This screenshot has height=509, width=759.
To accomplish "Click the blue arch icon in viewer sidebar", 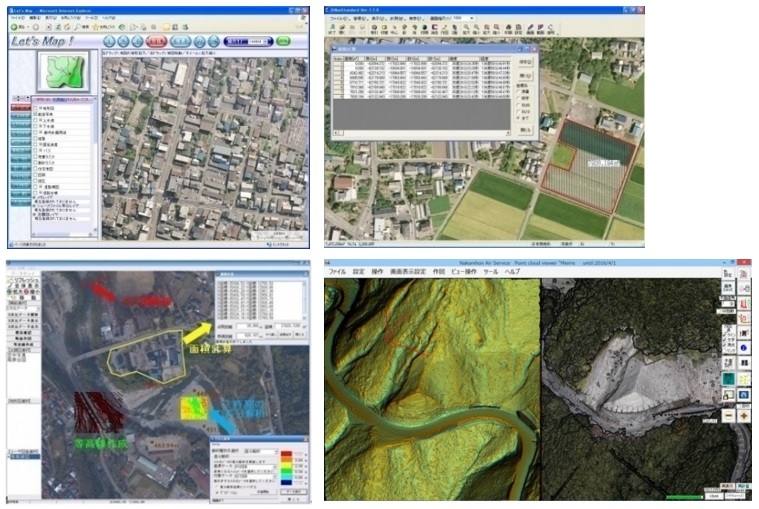I will coord(744,394).
